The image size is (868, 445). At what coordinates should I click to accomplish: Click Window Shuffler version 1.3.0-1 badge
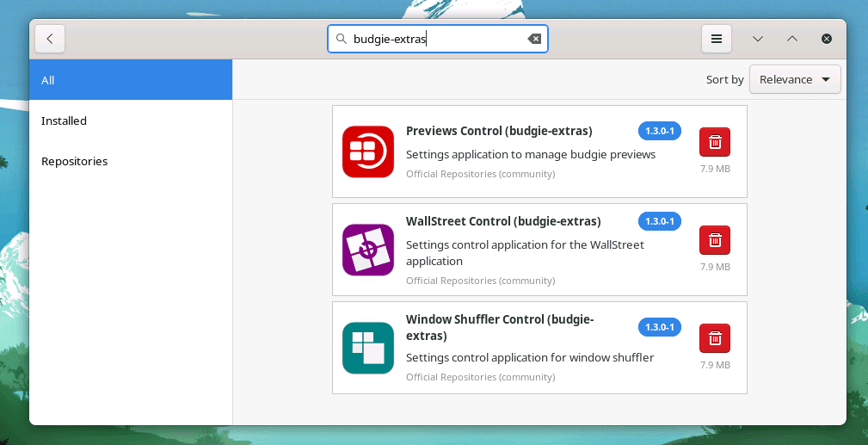point(659,327)
